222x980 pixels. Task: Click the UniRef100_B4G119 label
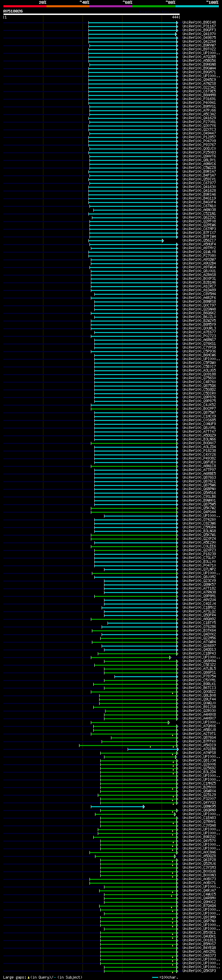coord(199,198)
